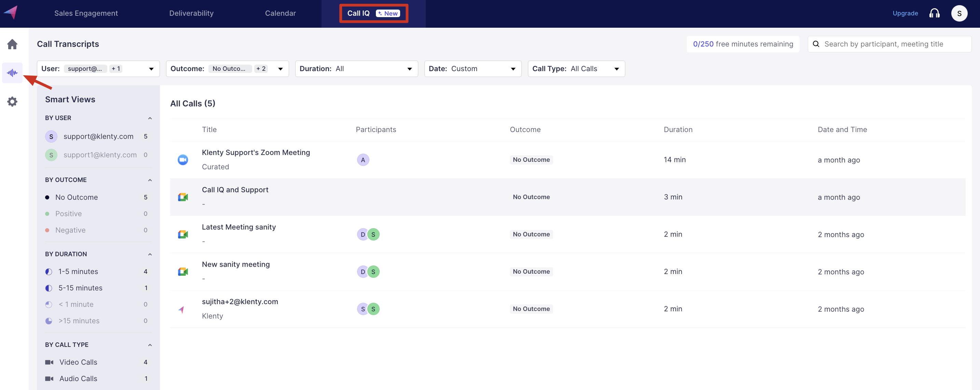This screenshot has height=390, width=980.
Task: Switch to Sales Engagement tab
Action: (x=86, y=13)
